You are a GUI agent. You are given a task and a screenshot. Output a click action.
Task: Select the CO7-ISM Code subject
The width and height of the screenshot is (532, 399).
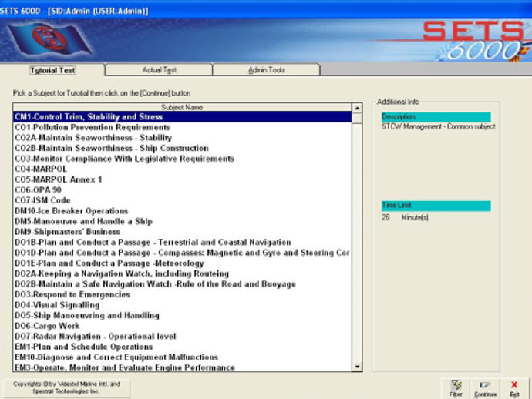183,200
